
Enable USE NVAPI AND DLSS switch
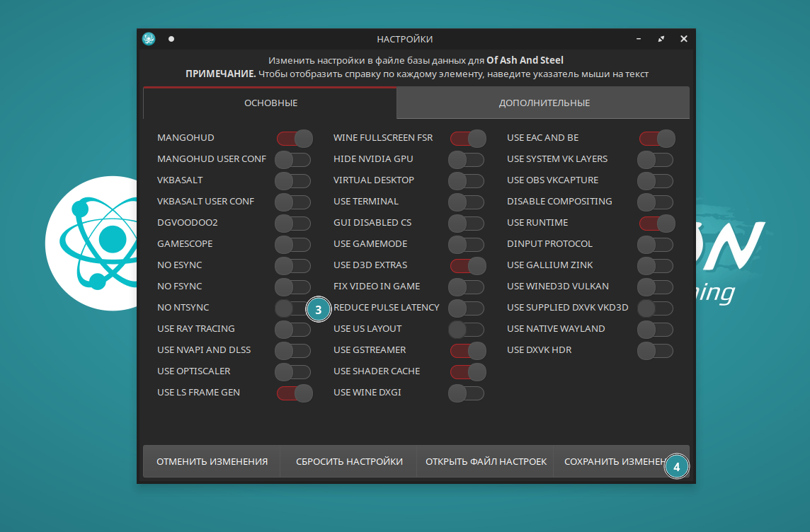[293, 350]
